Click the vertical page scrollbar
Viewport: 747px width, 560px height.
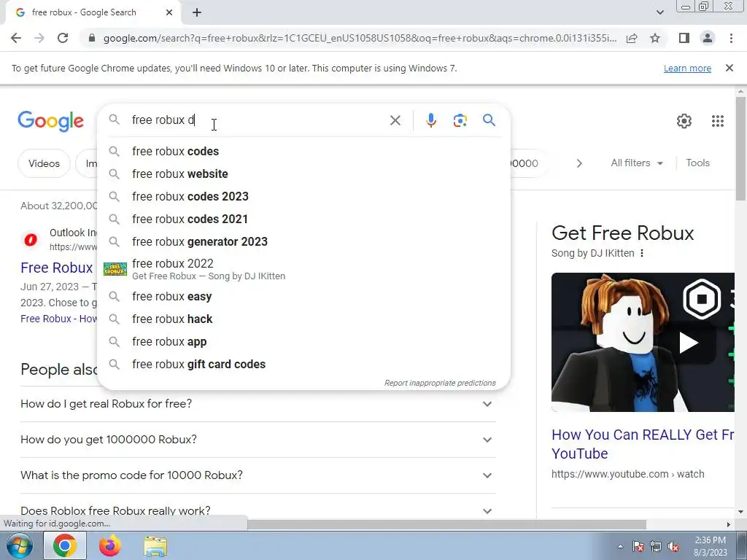(x=741, y=149)
